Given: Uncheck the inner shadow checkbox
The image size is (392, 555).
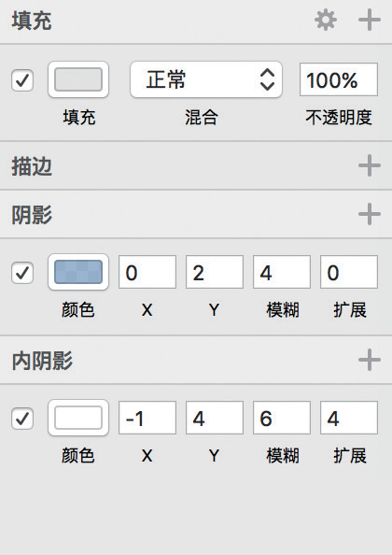Looking at the screenshot, I should tap(22, 419).
